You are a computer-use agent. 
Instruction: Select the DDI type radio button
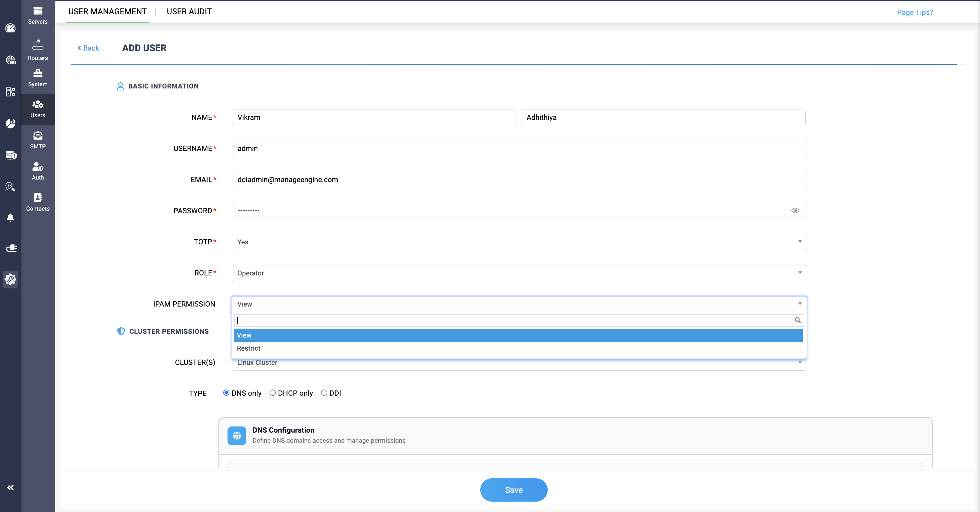point(324,392)
